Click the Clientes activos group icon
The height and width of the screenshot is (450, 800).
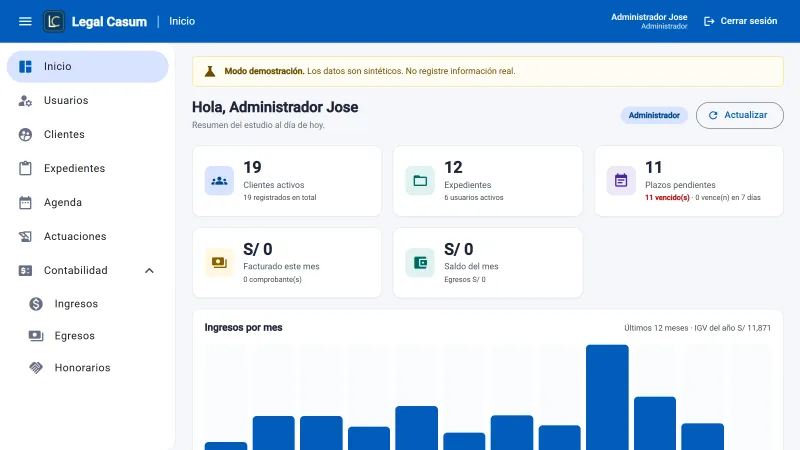tap(219, 181)
